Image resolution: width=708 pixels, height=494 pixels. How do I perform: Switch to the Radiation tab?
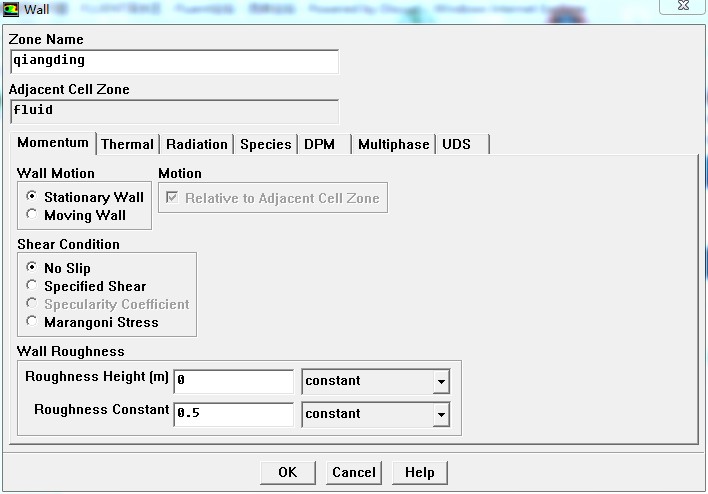[x=197, y=144]
